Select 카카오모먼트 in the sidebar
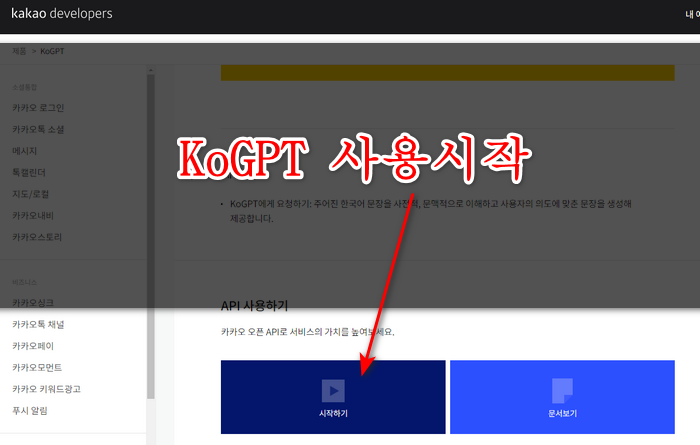This screenshot has width=700, height=445. [37, 367]
